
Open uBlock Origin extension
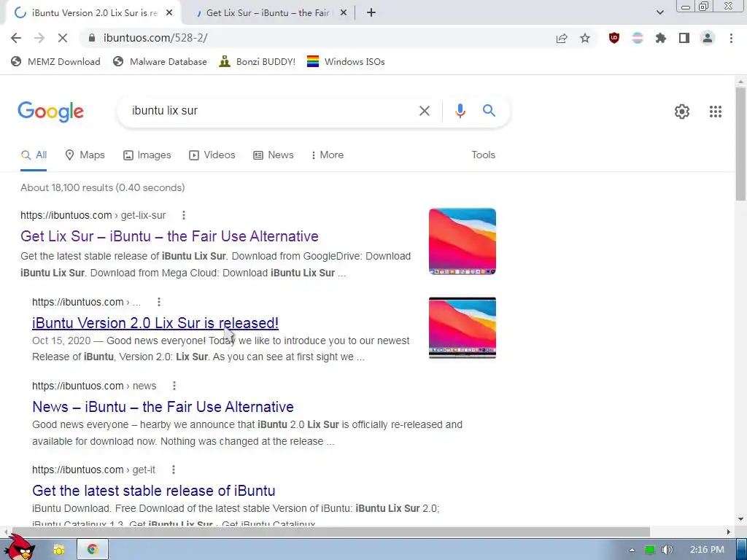click(614, 38)
